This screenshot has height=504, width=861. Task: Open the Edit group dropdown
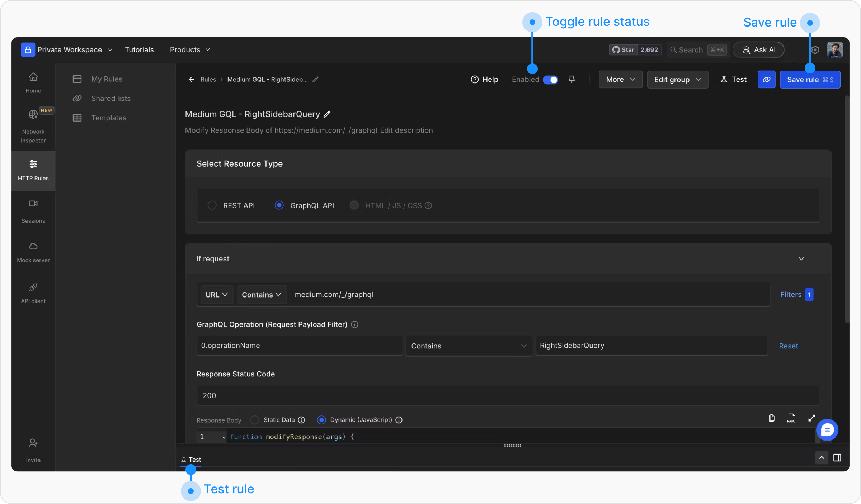677,80
